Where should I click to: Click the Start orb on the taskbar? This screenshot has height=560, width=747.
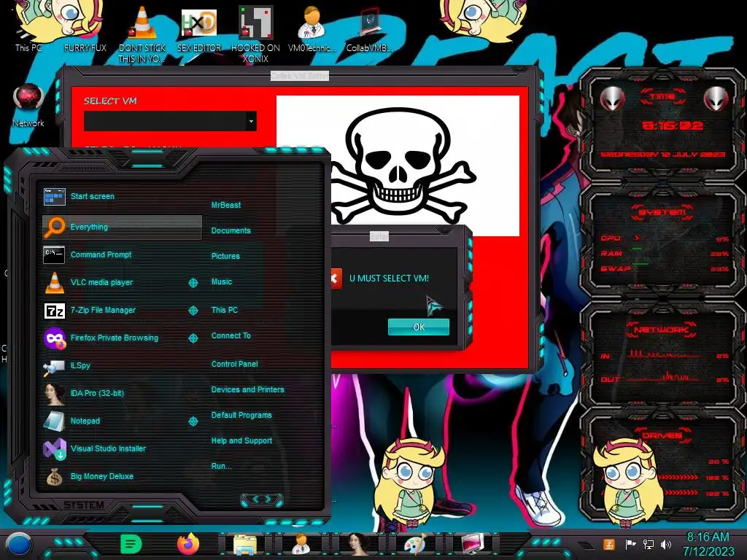pos(19,544)
